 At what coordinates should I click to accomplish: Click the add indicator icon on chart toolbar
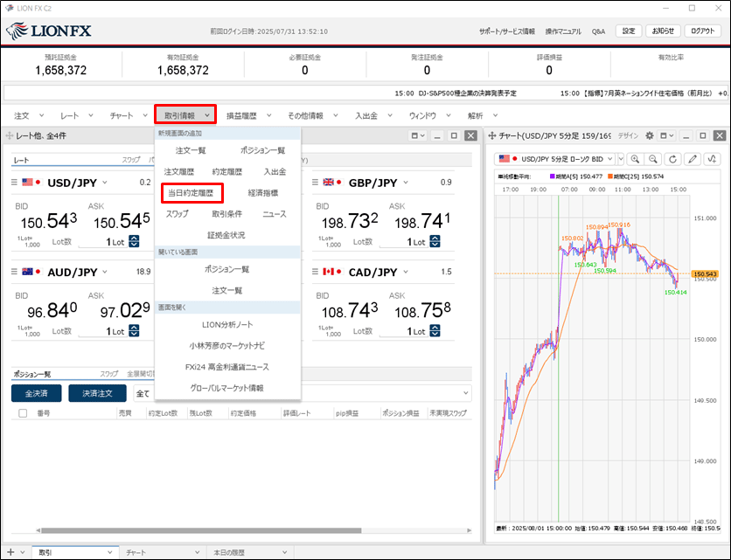point(713,159)
